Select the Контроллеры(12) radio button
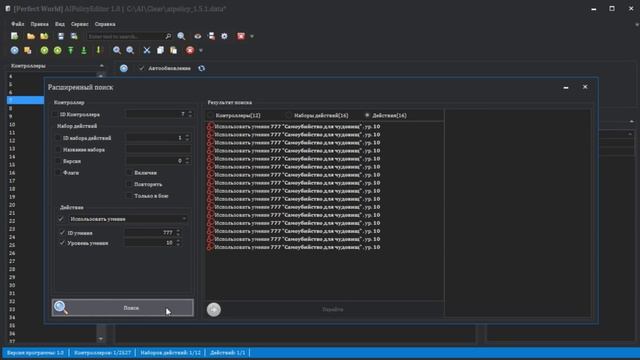The width and height of the screenshot is (640, 360). [x=211, y=116]
